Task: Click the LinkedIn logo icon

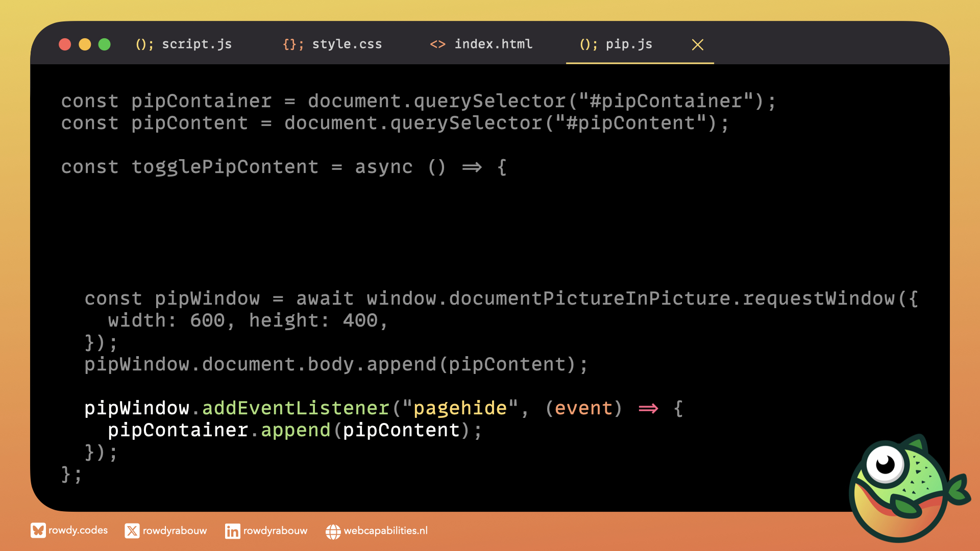Action: pos(232,531)
